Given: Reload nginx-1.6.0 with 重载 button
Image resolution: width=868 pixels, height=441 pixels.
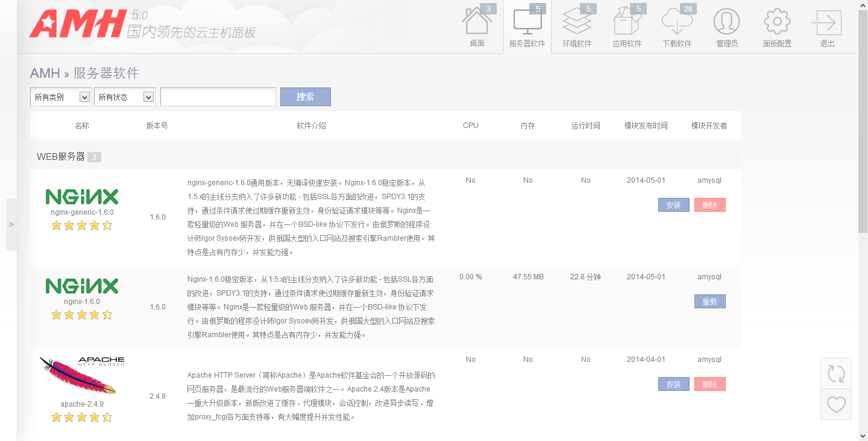Looking at the screenshot, I should 709,302.
